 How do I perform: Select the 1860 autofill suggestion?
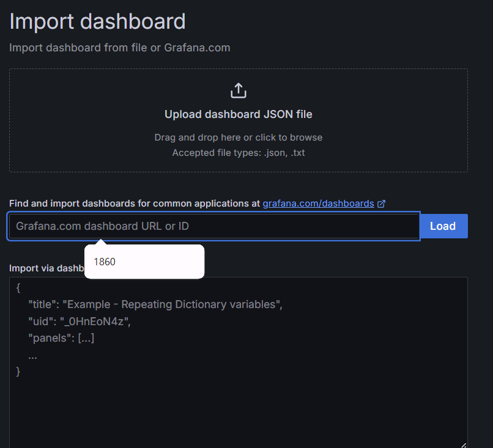pyautogui.click(x=144, y=262)
